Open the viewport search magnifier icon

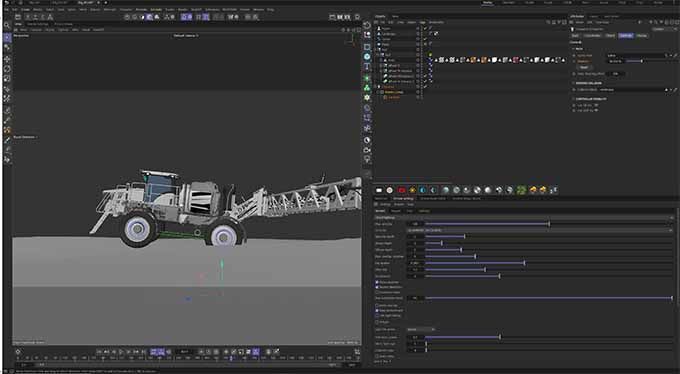(7, 25)
